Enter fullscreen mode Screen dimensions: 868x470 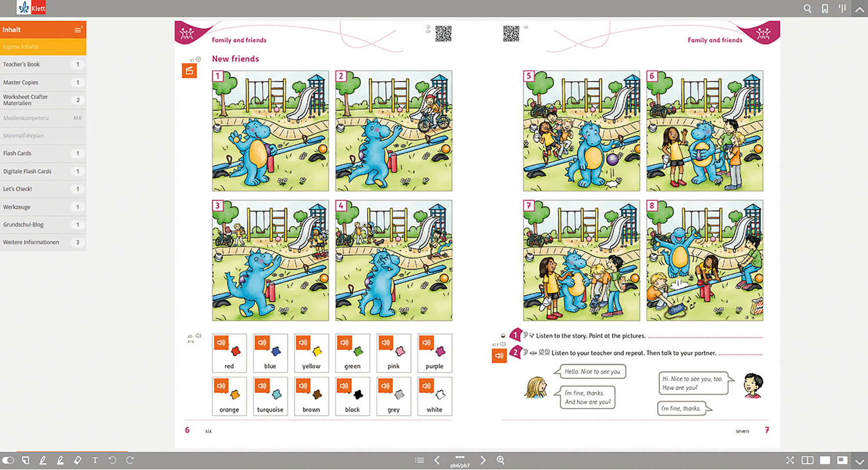tap(790, 460)
